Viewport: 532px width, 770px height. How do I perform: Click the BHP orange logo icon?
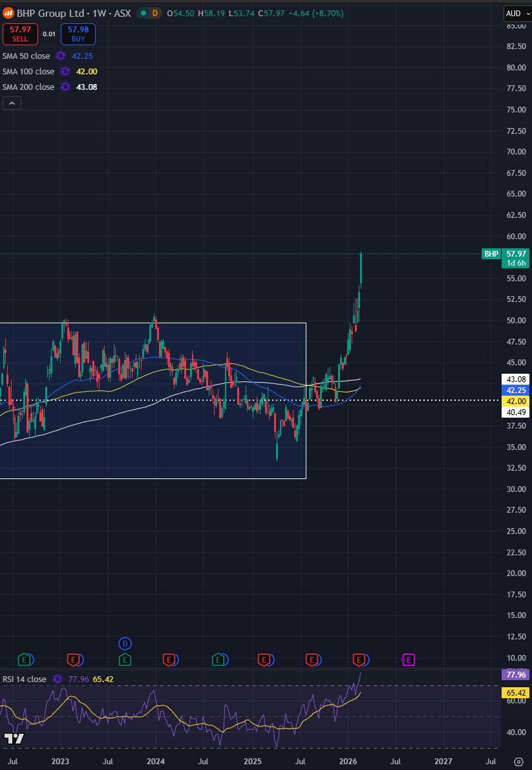pyautogui.click(x=7, y=14)
